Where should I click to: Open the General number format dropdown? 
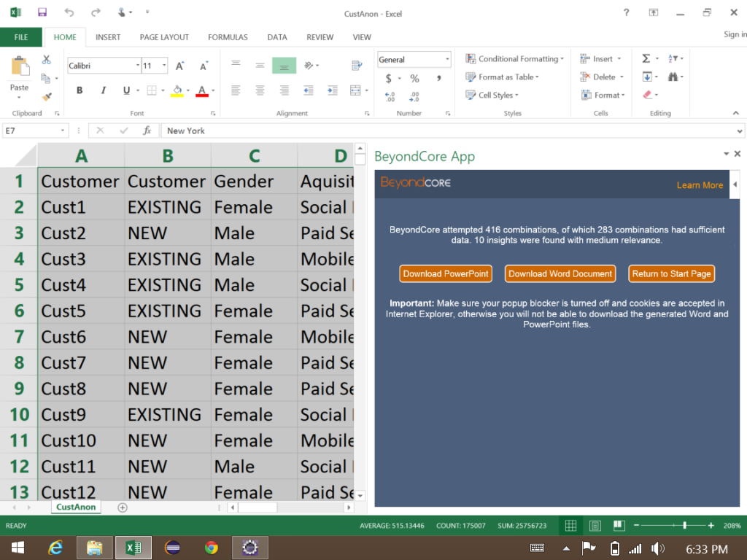(447, 60)
